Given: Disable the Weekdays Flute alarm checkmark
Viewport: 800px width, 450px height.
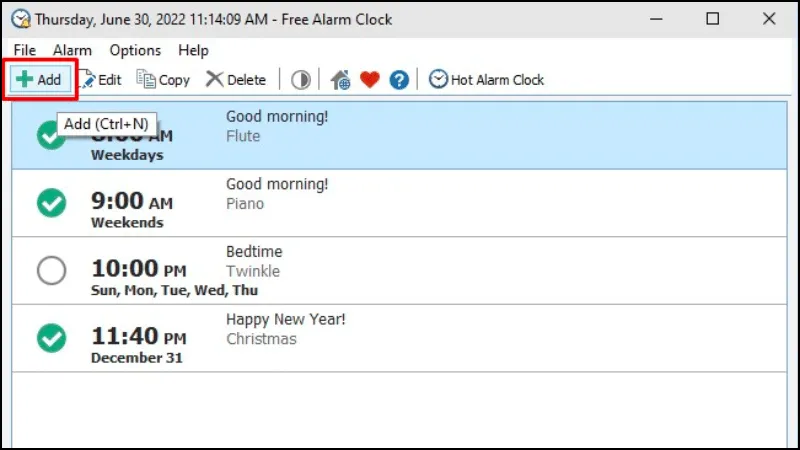Looking at the screenshot, I should [51, 135].
